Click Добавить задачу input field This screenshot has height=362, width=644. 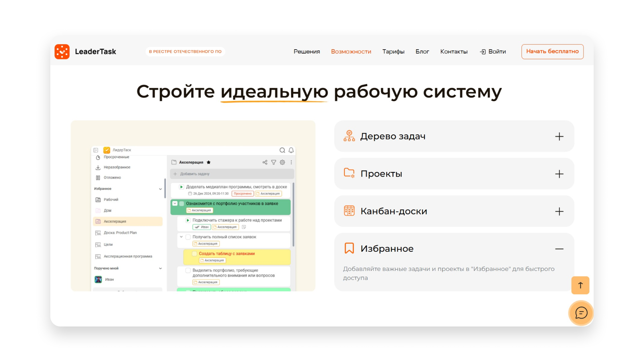208,174
